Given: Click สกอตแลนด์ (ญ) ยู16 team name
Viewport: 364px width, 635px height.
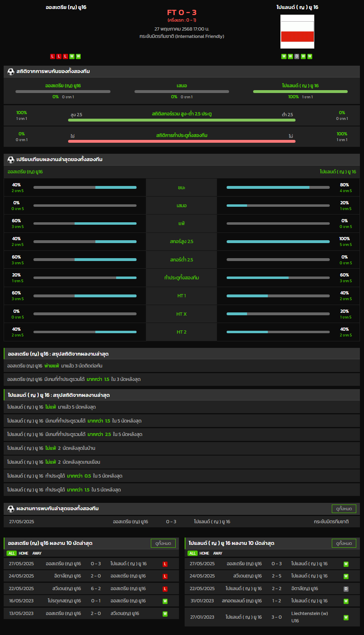Looking at the screenshot, I should coord(242,601).
